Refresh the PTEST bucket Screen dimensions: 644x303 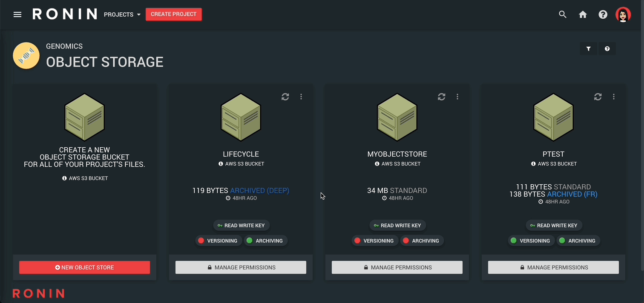pyautogui.click(x=598, y=97)
